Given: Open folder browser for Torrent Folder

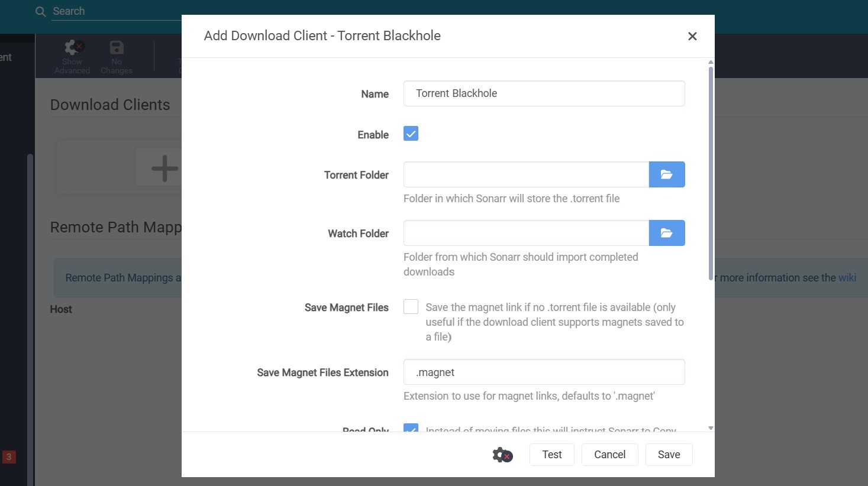Looking at the screenshot, I should [x=667, y=174].
